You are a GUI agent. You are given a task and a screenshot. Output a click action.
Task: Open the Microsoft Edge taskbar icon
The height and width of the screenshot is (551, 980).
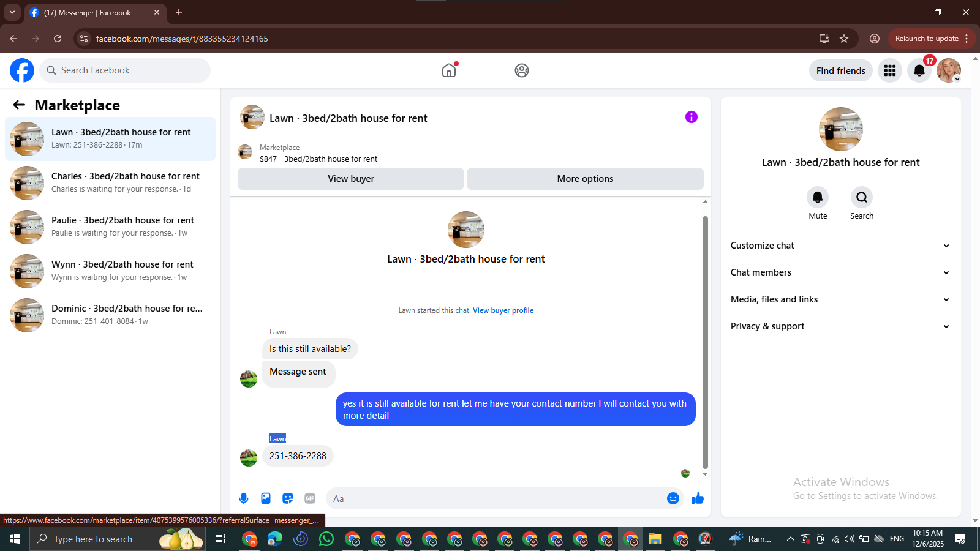coord(275,539)
